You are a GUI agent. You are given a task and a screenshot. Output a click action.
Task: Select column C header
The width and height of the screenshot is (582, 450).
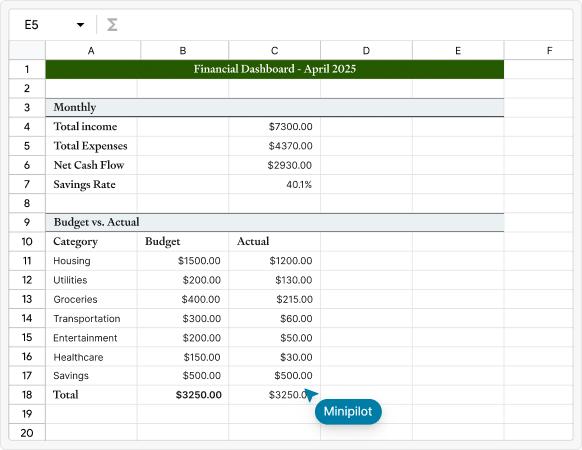(275, 50)
